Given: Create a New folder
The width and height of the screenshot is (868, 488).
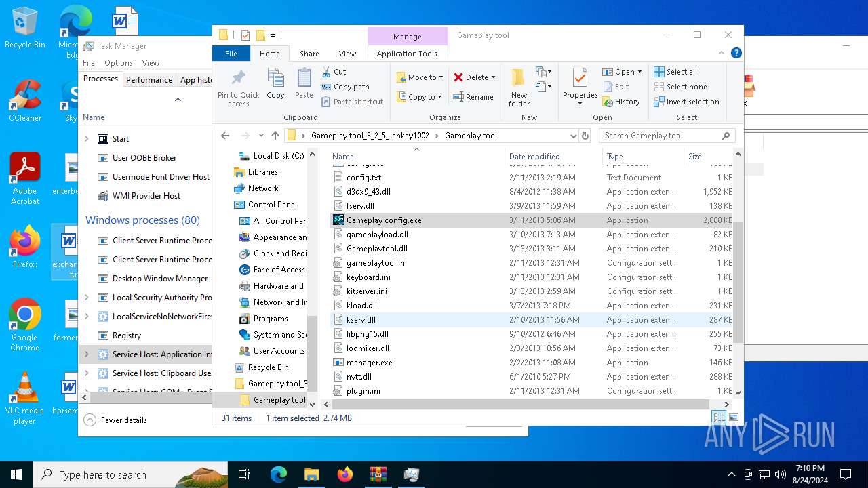Looking at the screenshot, I should point(519,87).
